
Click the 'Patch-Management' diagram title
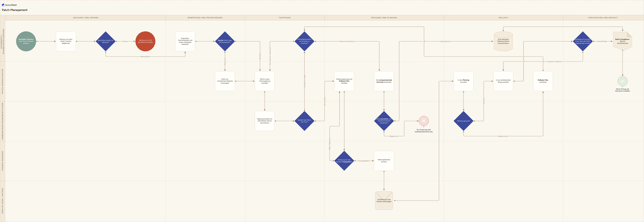tap(15, 10)
